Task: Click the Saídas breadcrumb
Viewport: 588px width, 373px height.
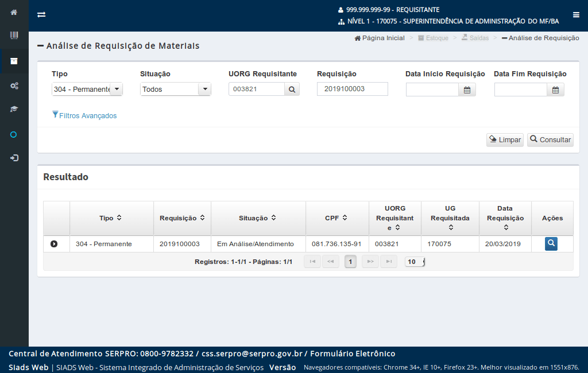Action: tap(475, 38)
